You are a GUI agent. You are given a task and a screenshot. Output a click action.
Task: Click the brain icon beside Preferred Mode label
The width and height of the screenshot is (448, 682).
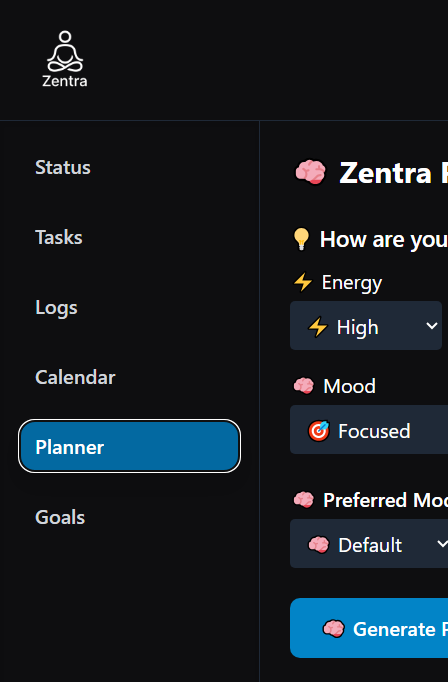[x=304, y=500]
